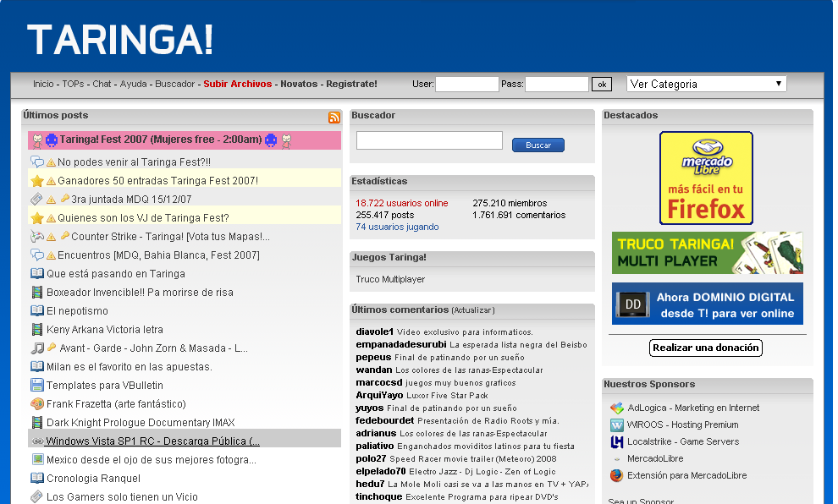This screenshot has width=838, height=504.
Task: Click the ok login button
Action: click(x=602, y=85)
